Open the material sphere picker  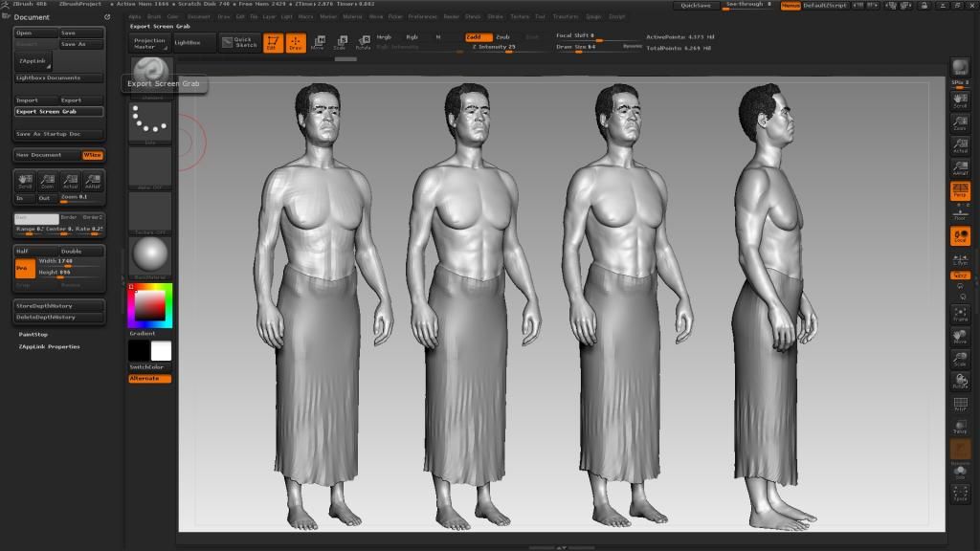150,256
